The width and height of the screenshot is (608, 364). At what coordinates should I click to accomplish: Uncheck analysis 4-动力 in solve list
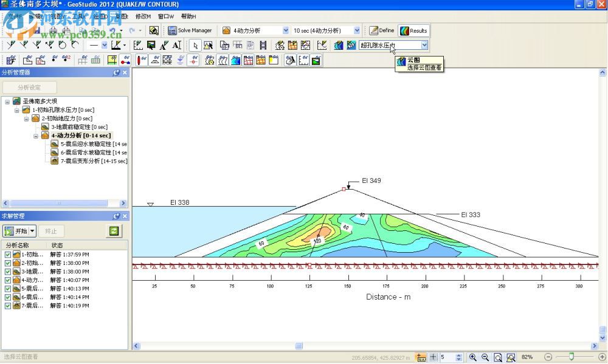click(x=7, y=280)
